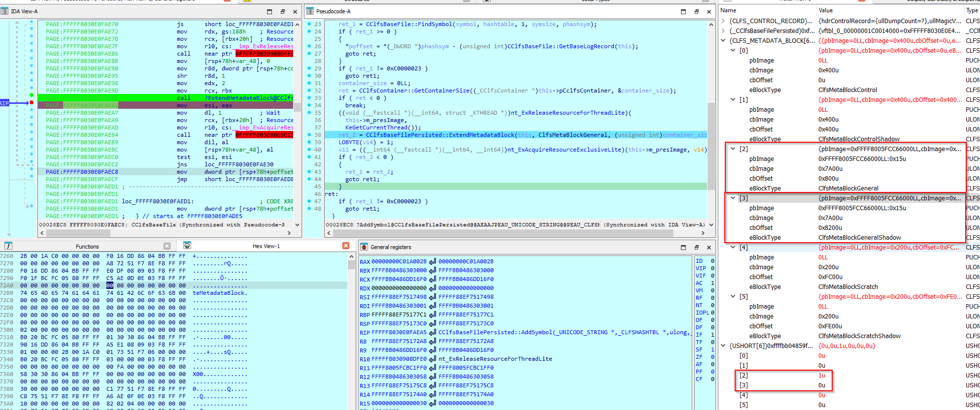The height and width of the screenshot is (410, 980).
Task: Close the Functions tab
Action: point(167,246)
